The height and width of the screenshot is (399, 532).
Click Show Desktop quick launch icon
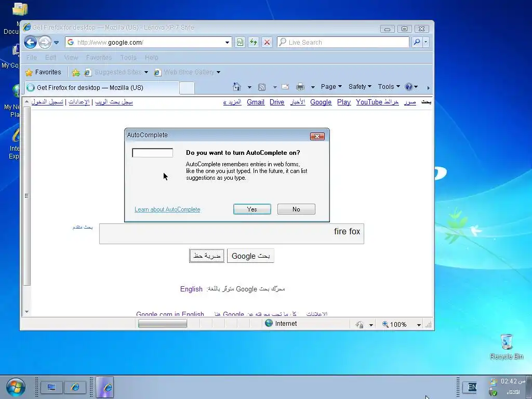pyautogui.click(x=51, y=387)
